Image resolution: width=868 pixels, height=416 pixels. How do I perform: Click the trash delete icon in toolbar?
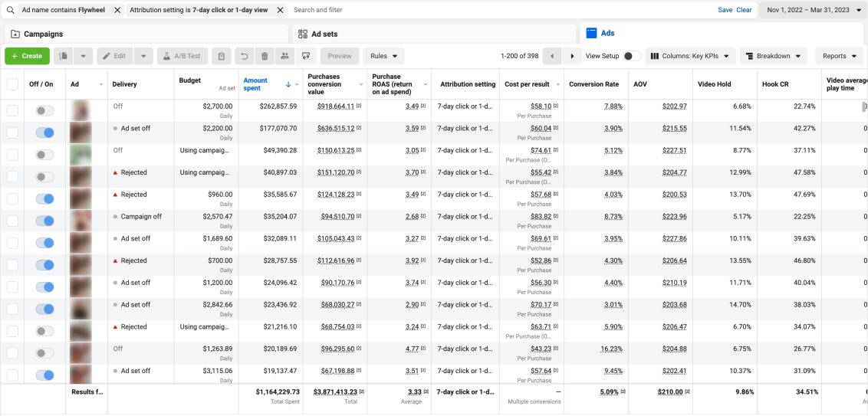tap(265, 56)
